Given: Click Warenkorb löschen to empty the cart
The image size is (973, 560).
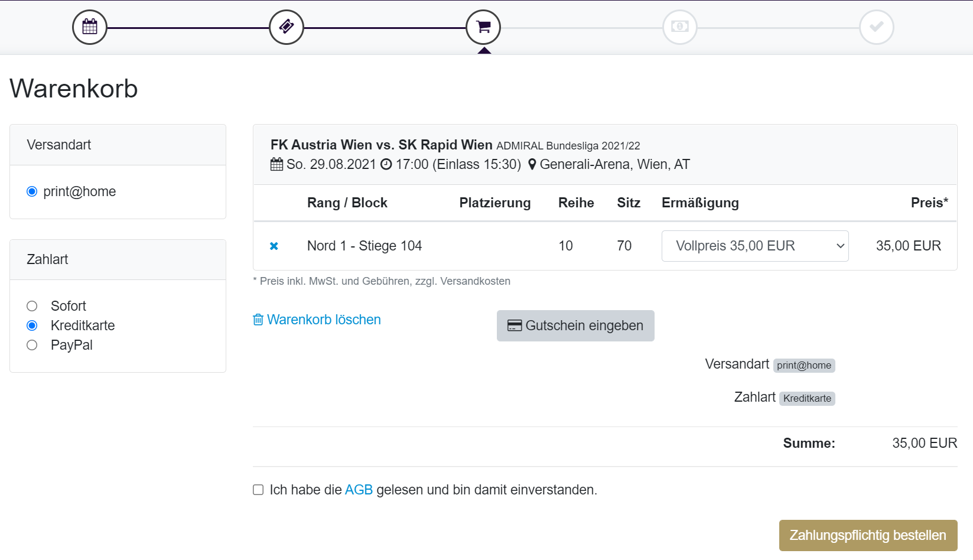Looking at the screenshot, I should click(324, 320).
